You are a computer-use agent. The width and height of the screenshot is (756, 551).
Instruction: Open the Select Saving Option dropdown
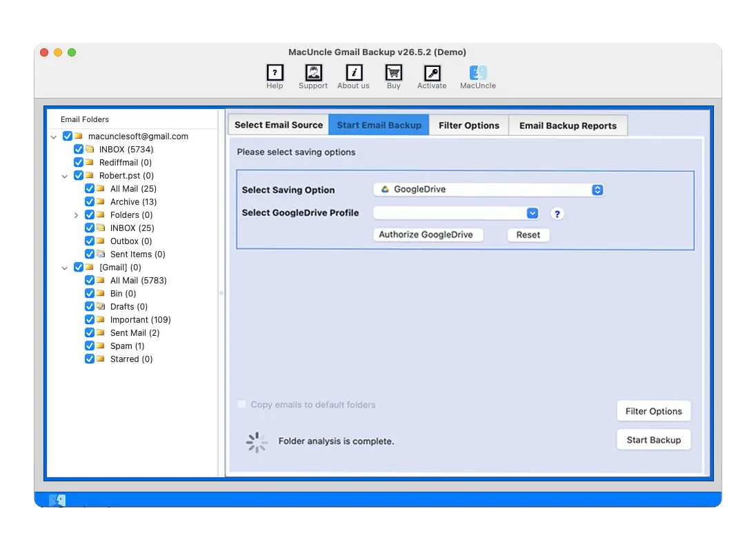click(x=488, y=190)
